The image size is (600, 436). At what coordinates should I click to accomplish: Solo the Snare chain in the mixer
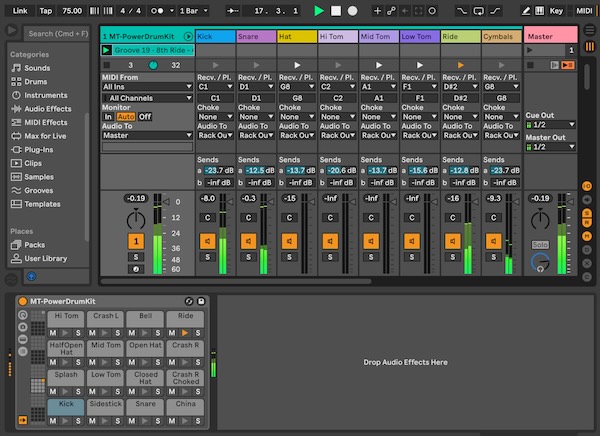pos(248,257)
